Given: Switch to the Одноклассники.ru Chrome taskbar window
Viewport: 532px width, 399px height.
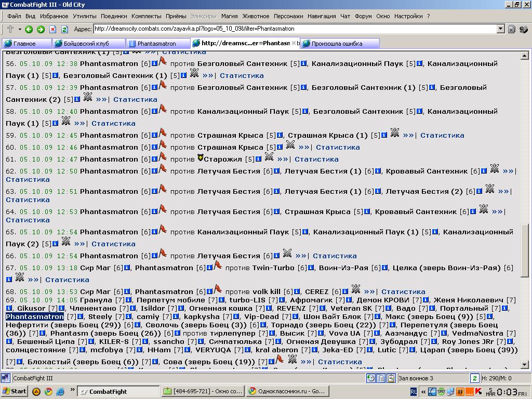Looking at the screenshot, I should click(288, 391).
